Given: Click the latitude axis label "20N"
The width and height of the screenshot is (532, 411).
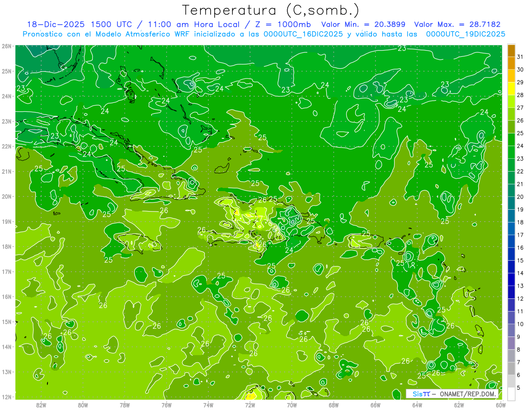Looking at the screenshot, I should (x=7, y=196).
